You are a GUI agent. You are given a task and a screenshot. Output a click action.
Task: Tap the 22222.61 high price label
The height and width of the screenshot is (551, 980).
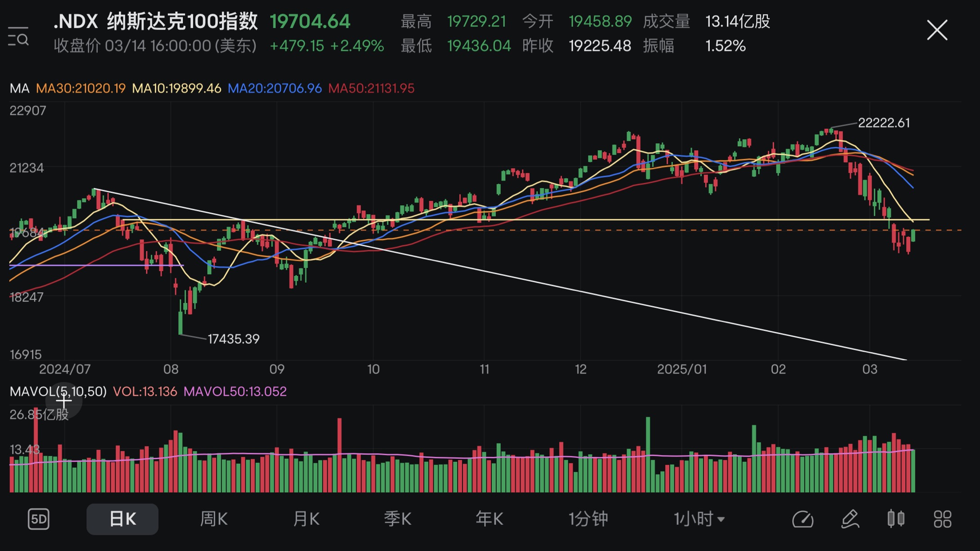(884, 123)
